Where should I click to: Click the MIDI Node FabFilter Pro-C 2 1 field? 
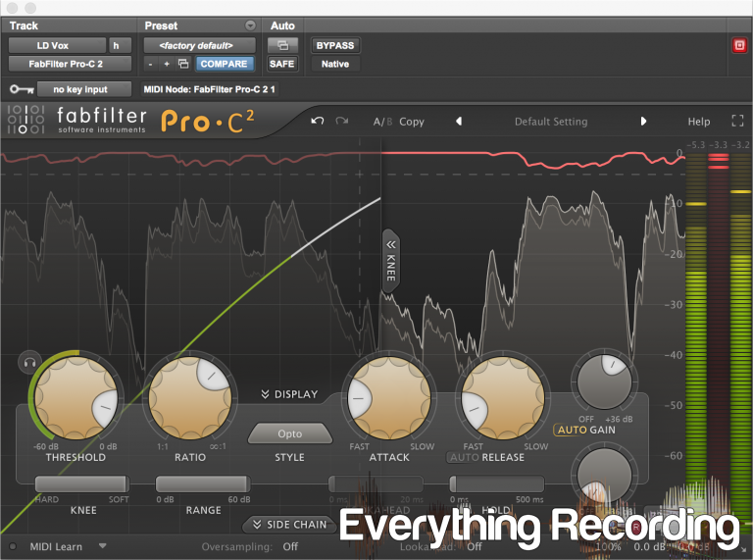point(209,89)
